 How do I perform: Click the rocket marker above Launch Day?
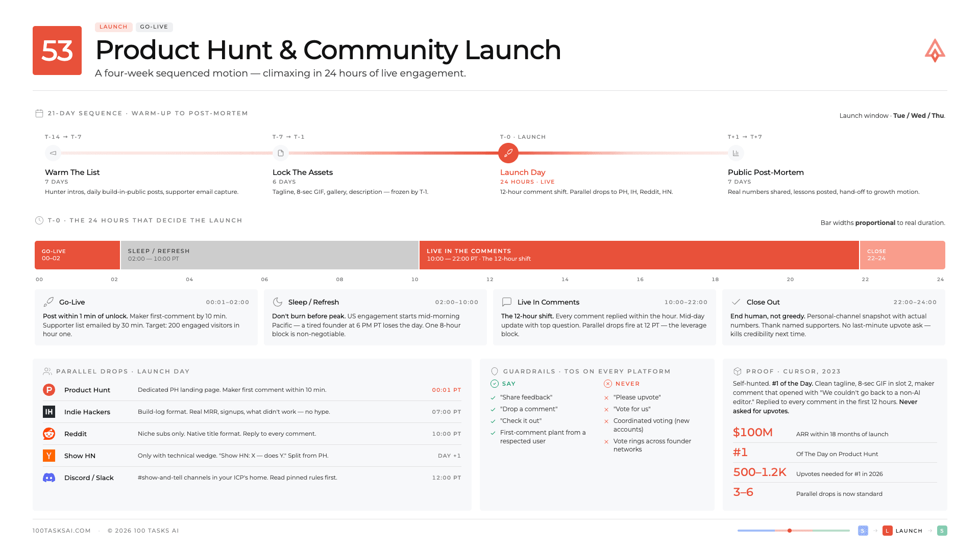[508, 153]
